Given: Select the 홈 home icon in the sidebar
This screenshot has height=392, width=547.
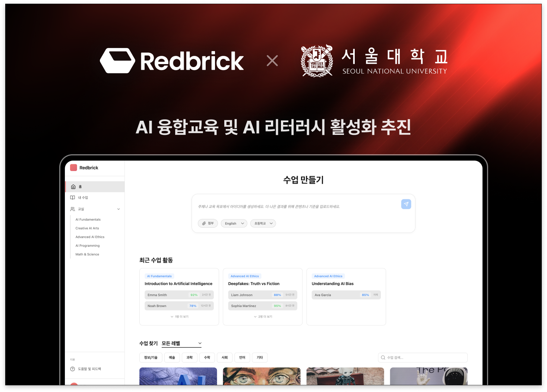Looking at the screenshot, I should point(72,187).
